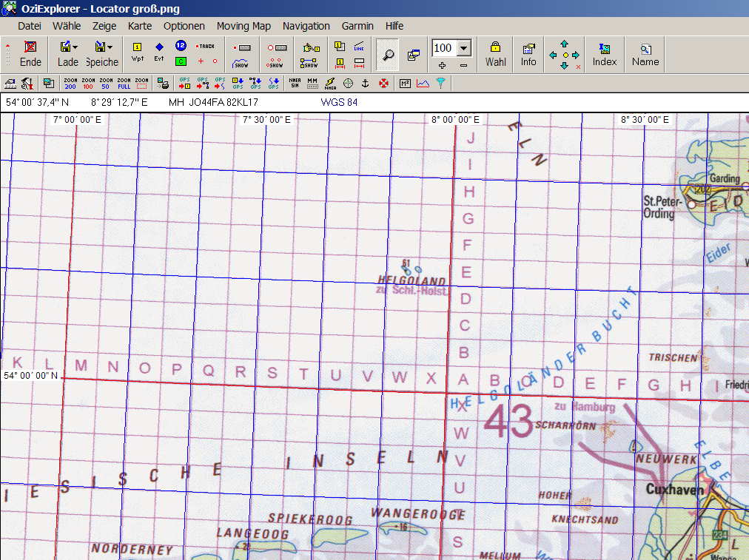Click the ZOOM 50 button
This screenshot has height=560, width=749.
106,84
